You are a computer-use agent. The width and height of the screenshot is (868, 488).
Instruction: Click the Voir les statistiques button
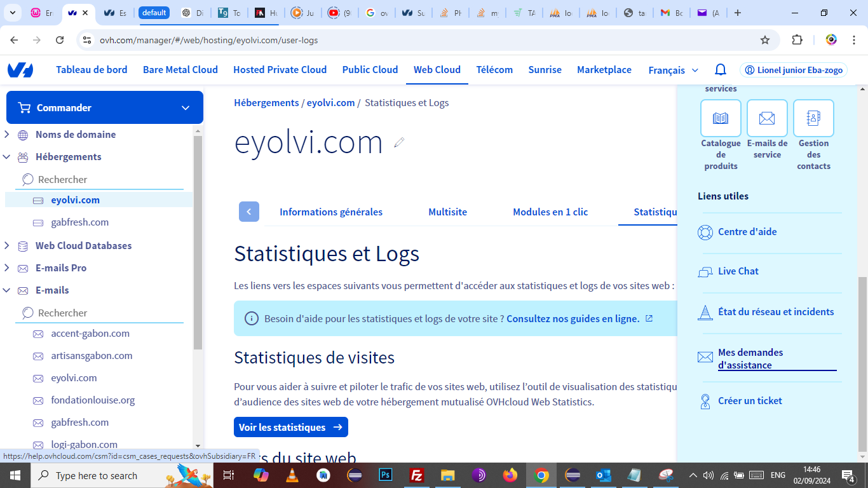290,427
